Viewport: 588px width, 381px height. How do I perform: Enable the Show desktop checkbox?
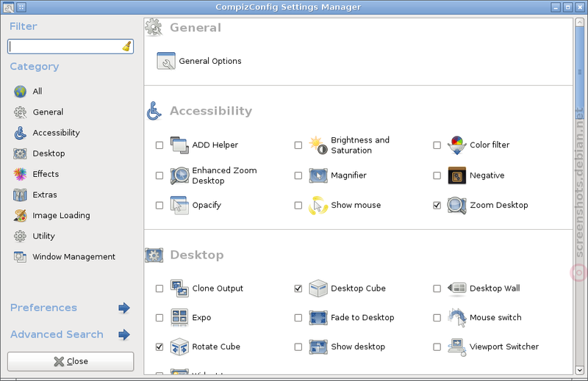coord(298,347)
